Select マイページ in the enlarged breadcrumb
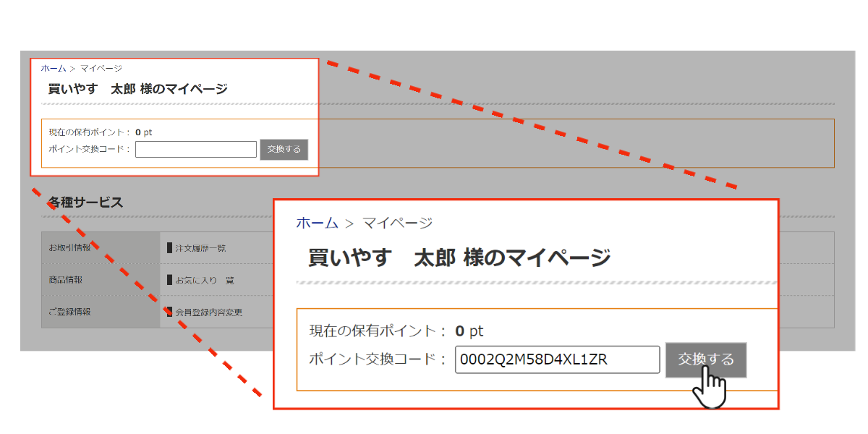The width and height of the screenshot is (868, 434). (397, 223)
